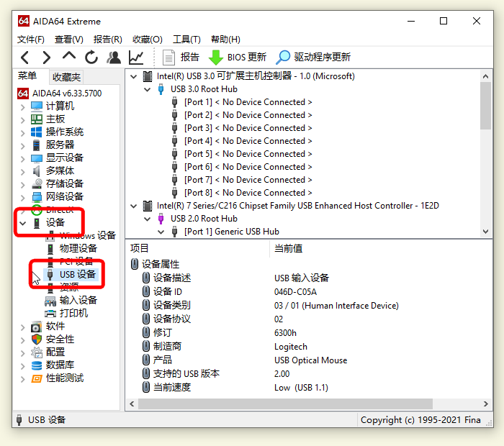This screenshot has width=504, height=446.
Task: Open the 帮助(H) menu
Action: (225, 39)
